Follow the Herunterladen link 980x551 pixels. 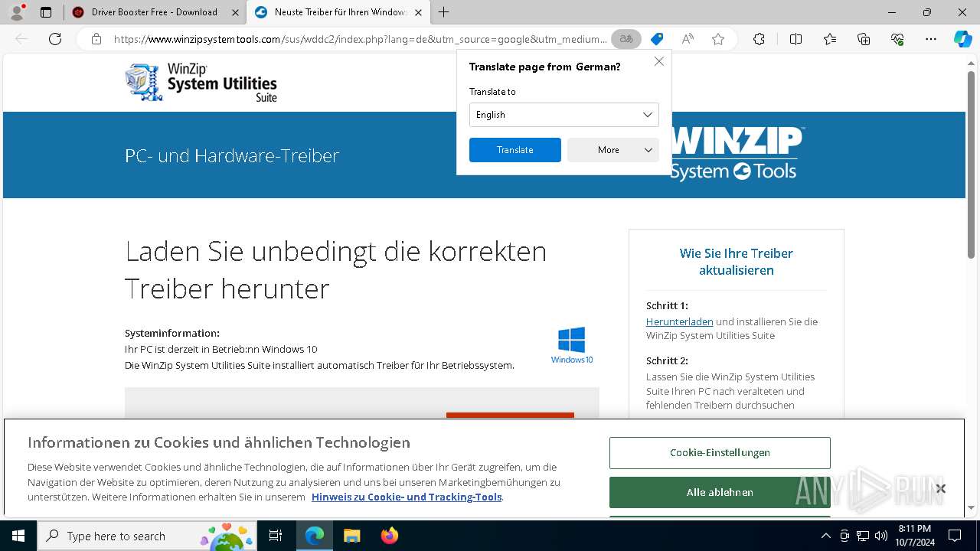point(679,322)
